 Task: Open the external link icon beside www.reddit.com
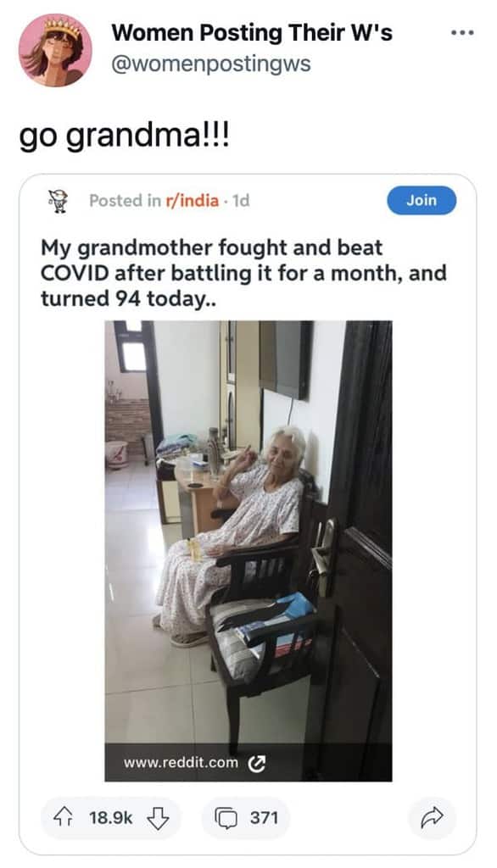tap(256, 764)
